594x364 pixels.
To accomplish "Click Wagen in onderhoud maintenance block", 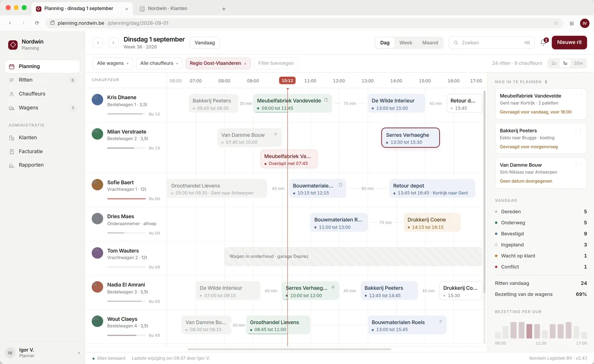I will click(353, 256).
